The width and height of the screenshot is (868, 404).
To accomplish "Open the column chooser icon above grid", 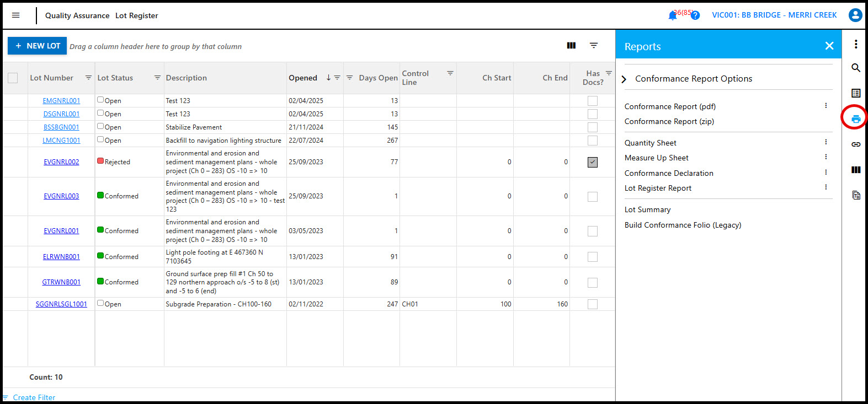I will coord(571,46).
